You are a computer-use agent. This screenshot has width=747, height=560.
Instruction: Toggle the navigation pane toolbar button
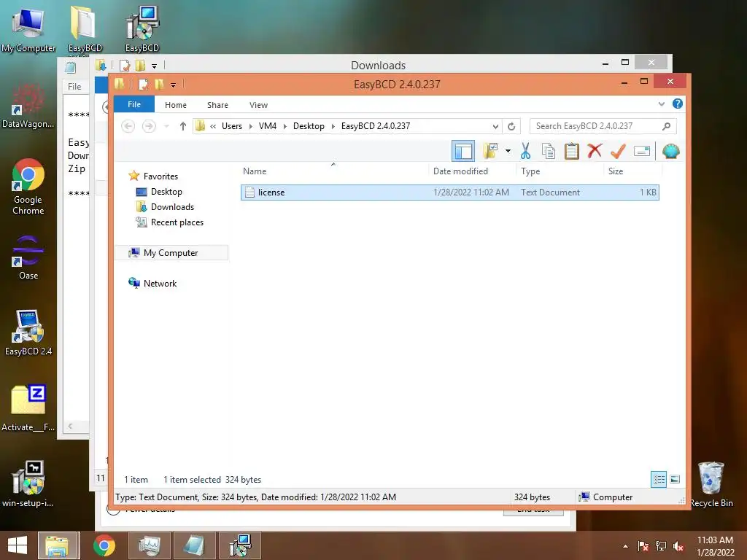462,152
